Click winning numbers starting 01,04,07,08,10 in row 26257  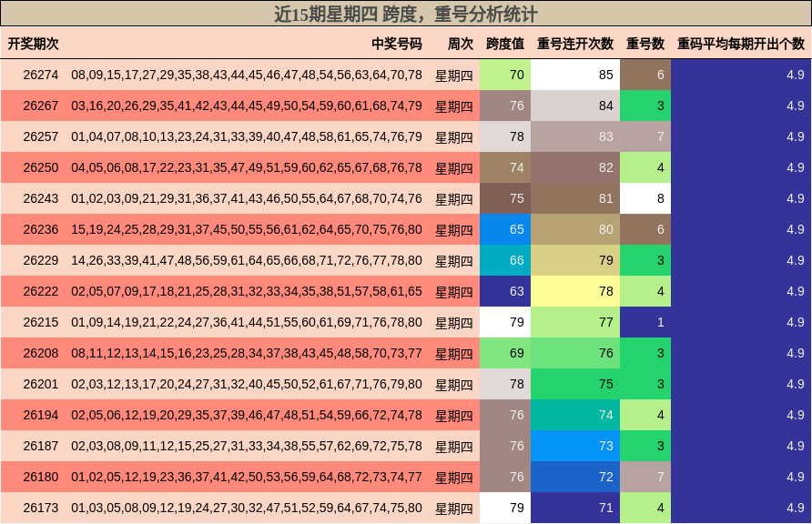[x=247, y=136]
